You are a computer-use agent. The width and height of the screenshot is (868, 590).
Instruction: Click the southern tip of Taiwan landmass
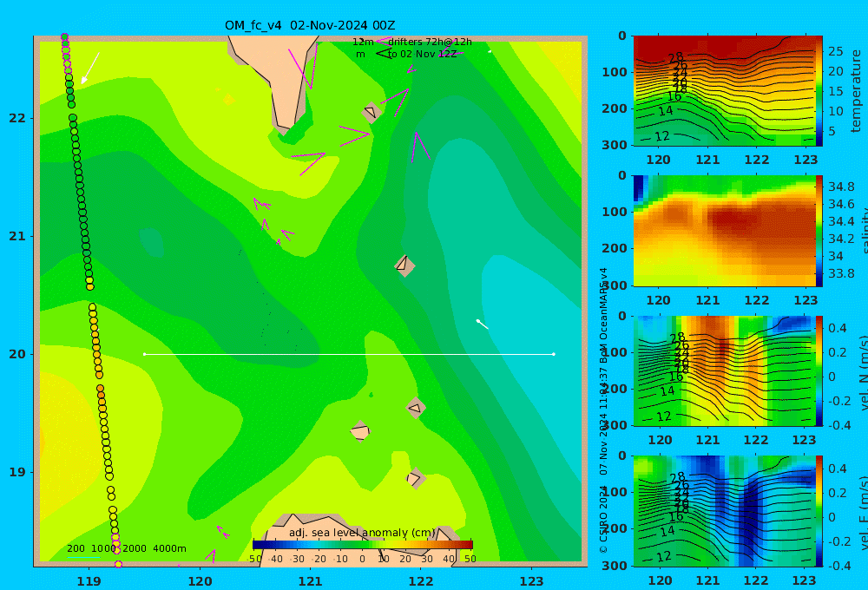pos(284,131)
